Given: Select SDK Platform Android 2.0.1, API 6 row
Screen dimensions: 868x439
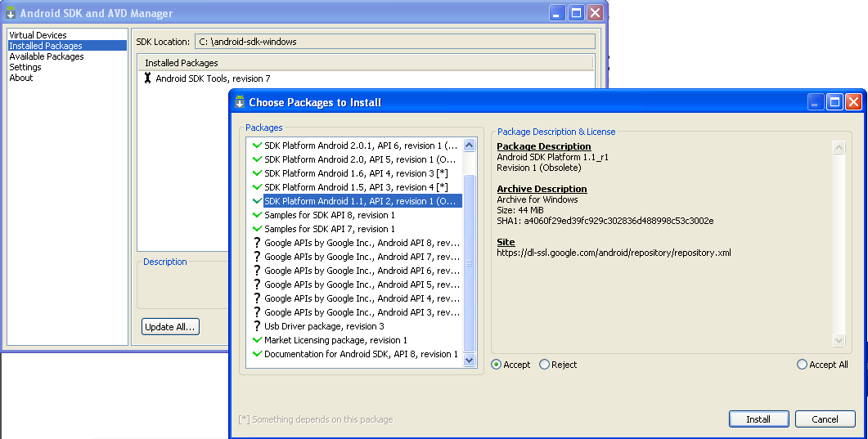Looking at the screenshot, I should pyautogui.click(x=355, y=146).
